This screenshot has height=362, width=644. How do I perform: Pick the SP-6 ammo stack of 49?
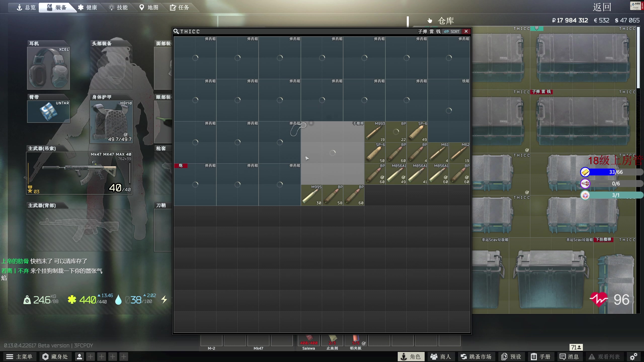pos(417,132)
